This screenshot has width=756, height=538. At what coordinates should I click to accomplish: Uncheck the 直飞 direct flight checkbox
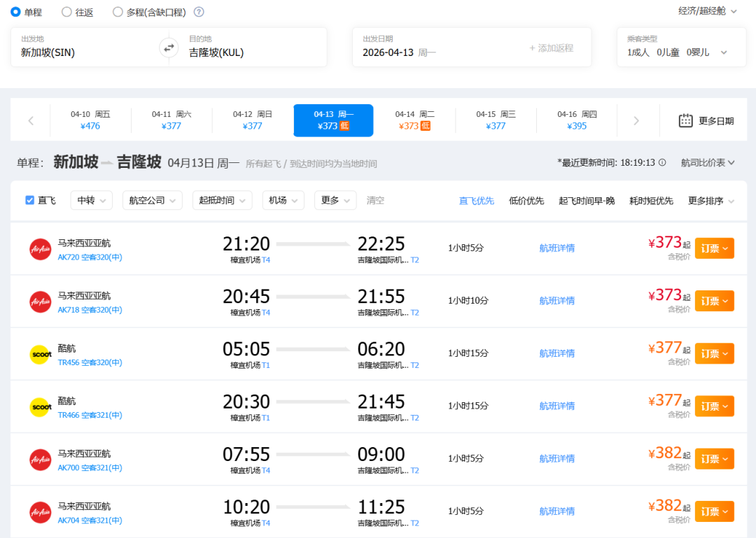pyautogui.click(x=30, y=200)
